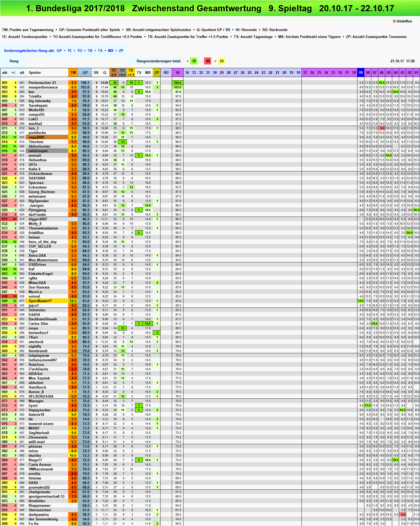Click the TW column header

[73, 72]
